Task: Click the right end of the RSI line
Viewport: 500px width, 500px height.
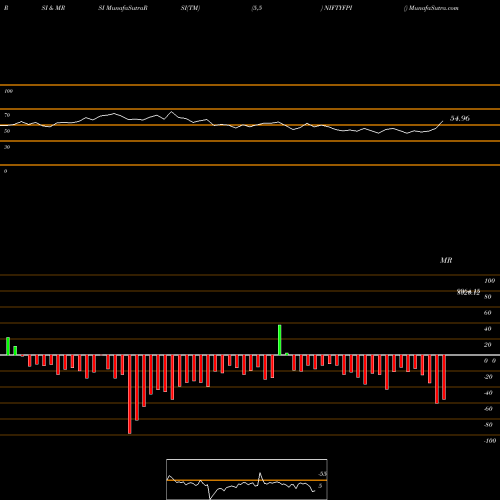Action: (x=443, y=121)
